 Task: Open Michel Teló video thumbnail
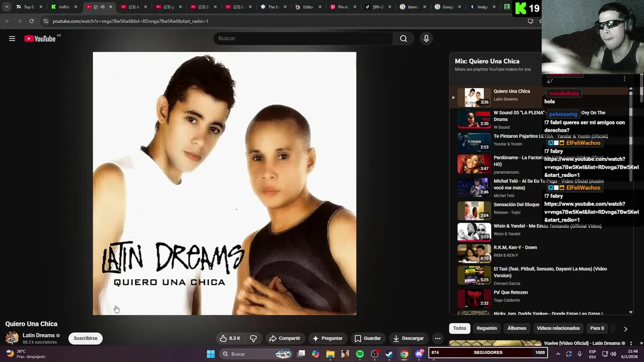474,187
